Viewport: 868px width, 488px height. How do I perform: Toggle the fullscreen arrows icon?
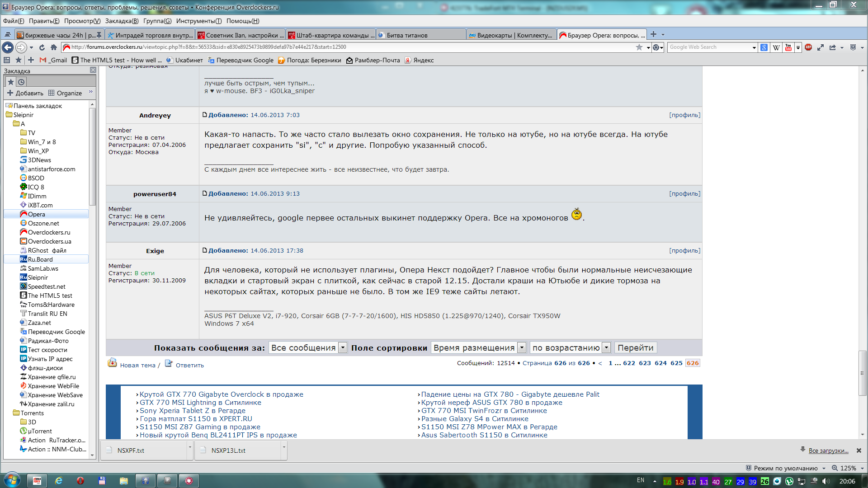click(821, 47)
